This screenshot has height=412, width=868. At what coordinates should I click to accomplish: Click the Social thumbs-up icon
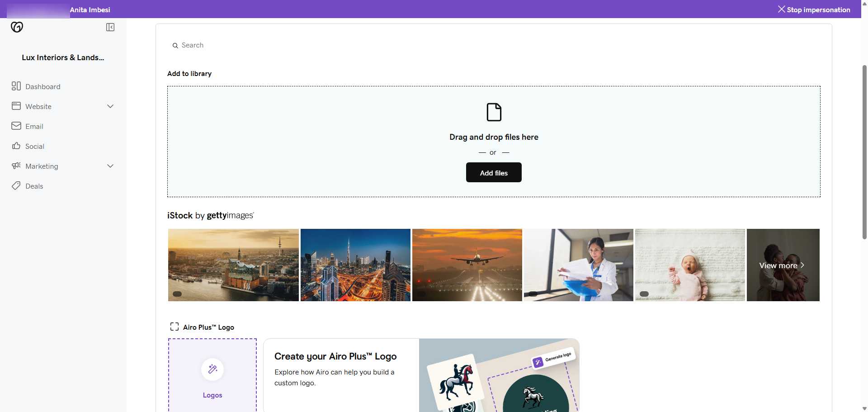tap(16, 146)
